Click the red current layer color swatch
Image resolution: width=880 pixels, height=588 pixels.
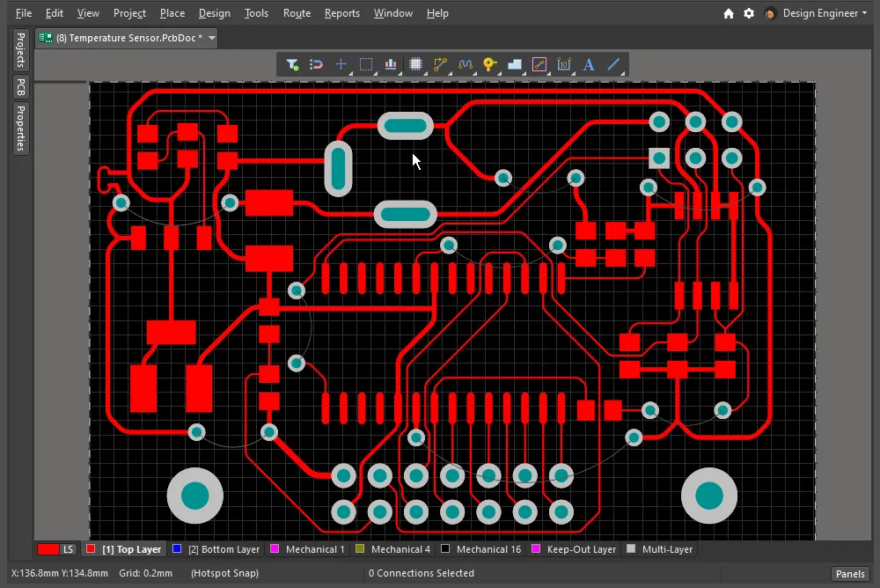pos(48,549)
